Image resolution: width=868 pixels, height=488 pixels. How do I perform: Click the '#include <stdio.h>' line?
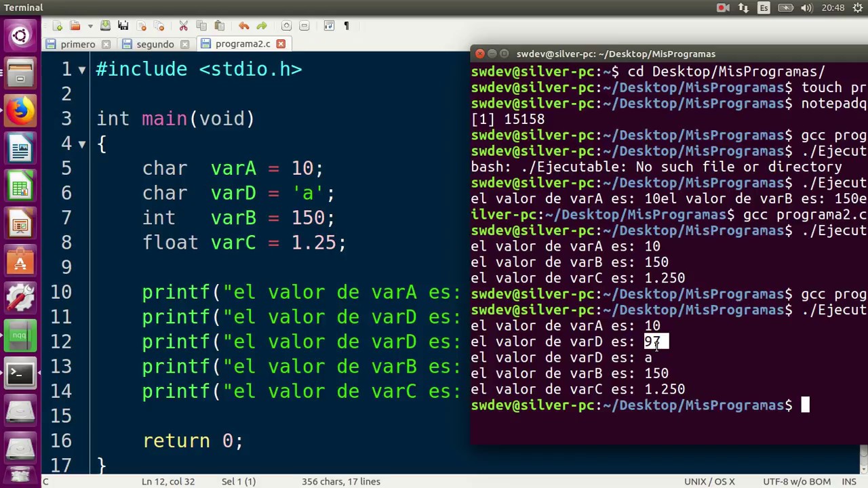(199, 69)
